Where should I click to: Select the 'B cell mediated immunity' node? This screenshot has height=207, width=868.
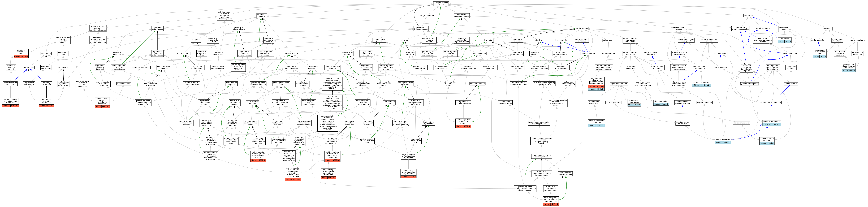pos(253,102)
